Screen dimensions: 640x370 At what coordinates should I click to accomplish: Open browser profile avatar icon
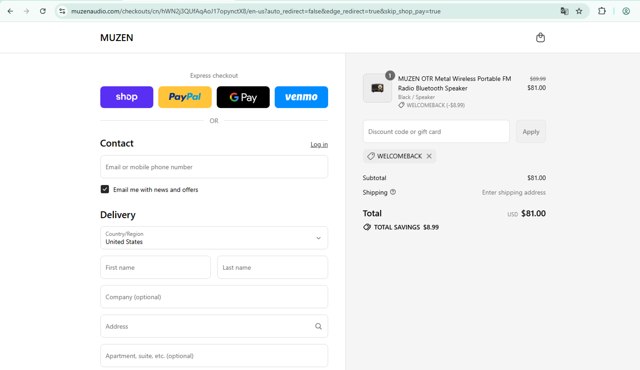[x=626, y=11]
